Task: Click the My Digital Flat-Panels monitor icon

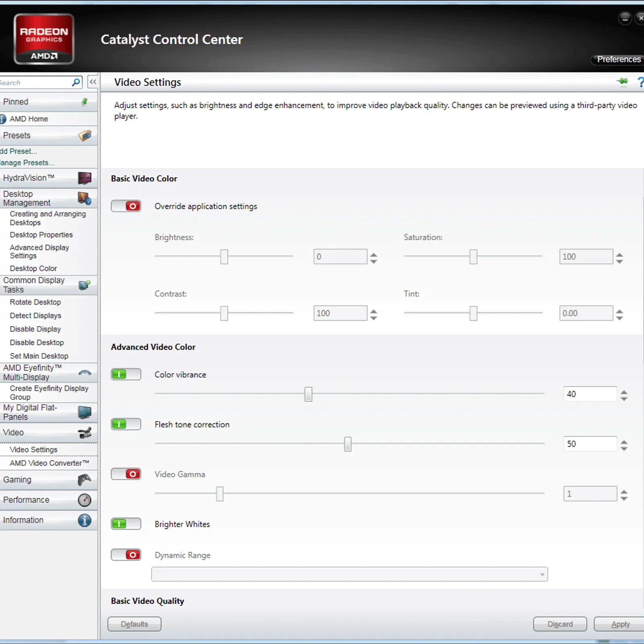Action: click(85, 412)
